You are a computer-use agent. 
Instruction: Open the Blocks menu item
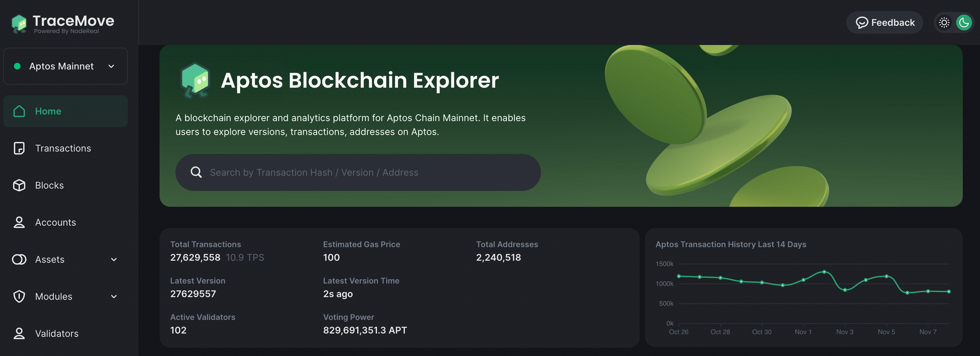pos(49,185)
